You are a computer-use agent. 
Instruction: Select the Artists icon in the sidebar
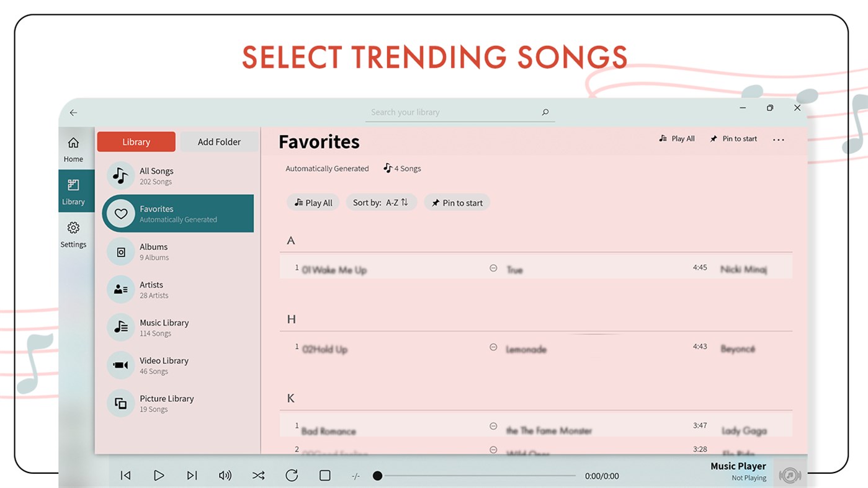pos(120,290)
